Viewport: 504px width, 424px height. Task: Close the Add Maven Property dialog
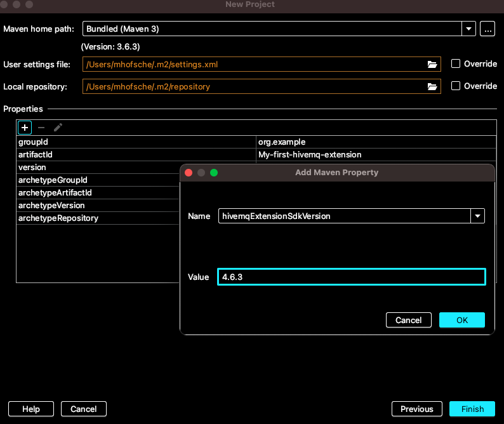(x=189, y=173)
